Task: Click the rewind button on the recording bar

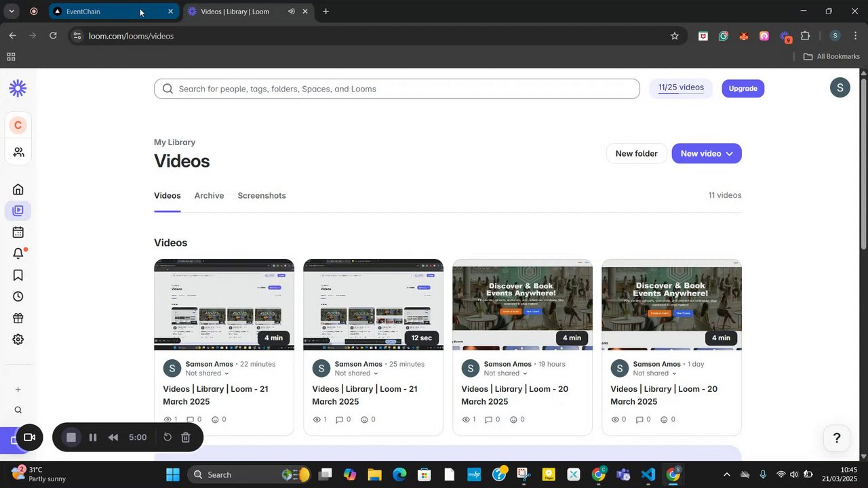Action: coord(113,438)
